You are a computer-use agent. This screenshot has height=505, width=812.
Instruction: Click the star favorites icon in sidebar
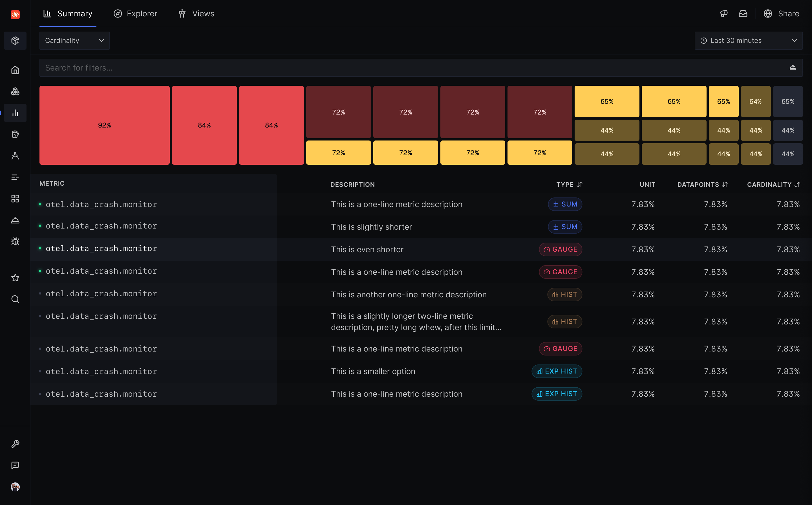coord(15,278)
